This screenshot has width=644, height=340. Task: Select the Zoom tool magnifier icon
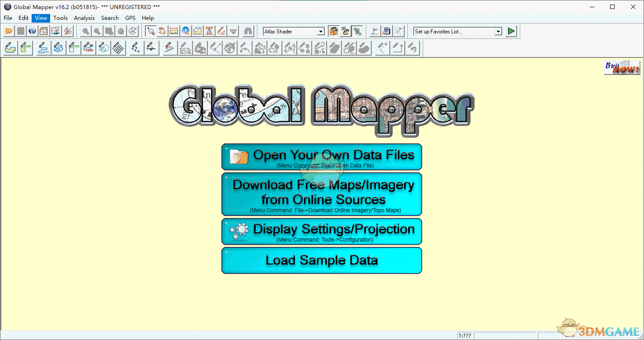tap(151, 31)
